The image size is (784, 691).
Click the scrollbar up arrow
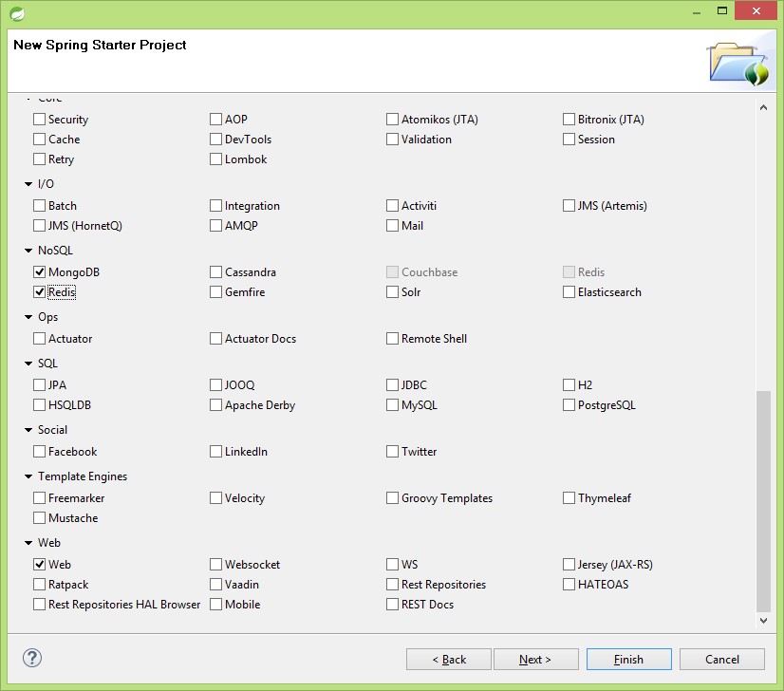tap(763, 107)
